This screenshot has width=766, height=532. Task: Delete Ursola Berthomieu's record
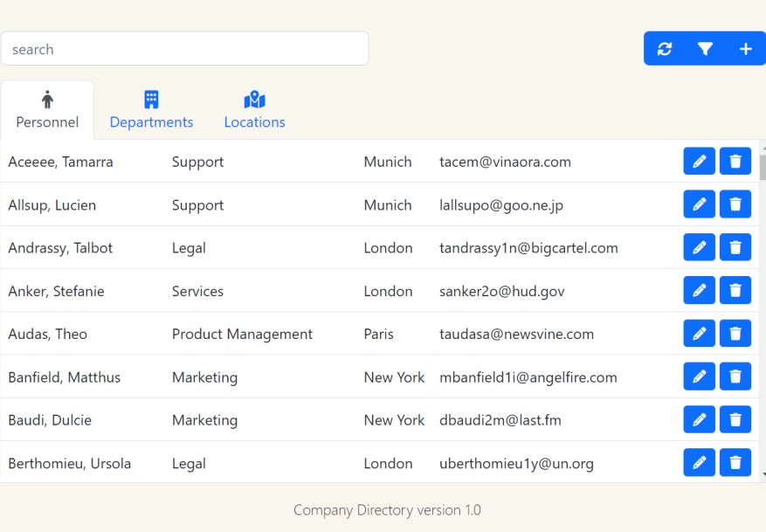click(735, 463)
